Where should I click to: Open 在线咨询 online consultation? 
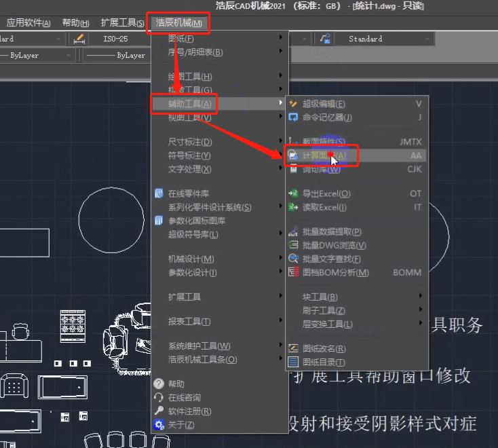(x=219, y=398)
